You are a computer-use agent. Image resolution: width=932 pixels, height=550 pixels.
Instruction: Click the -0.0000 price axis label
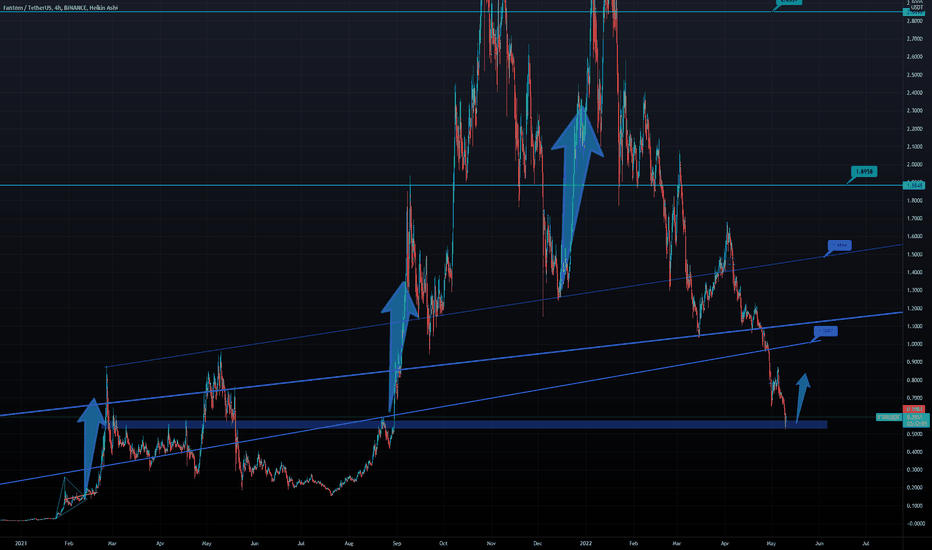915,524
